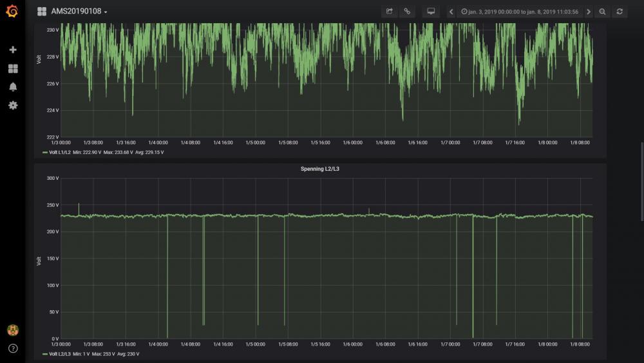The height and width of the screenshot is (363, 644).
Task: Open the Alerting bell icon
Action: [13, 87]
